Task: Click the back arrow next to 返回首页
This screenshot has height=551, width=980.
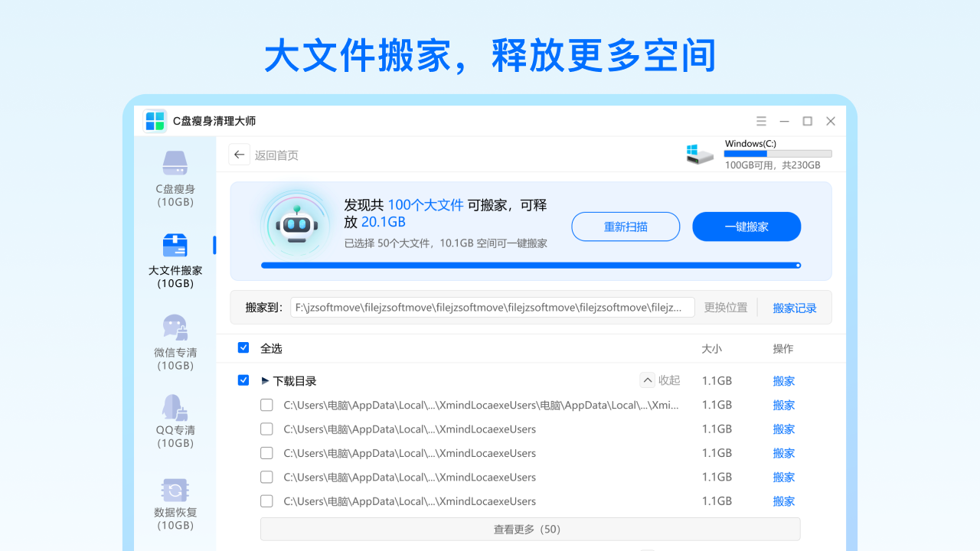Action: coord(240,155)
